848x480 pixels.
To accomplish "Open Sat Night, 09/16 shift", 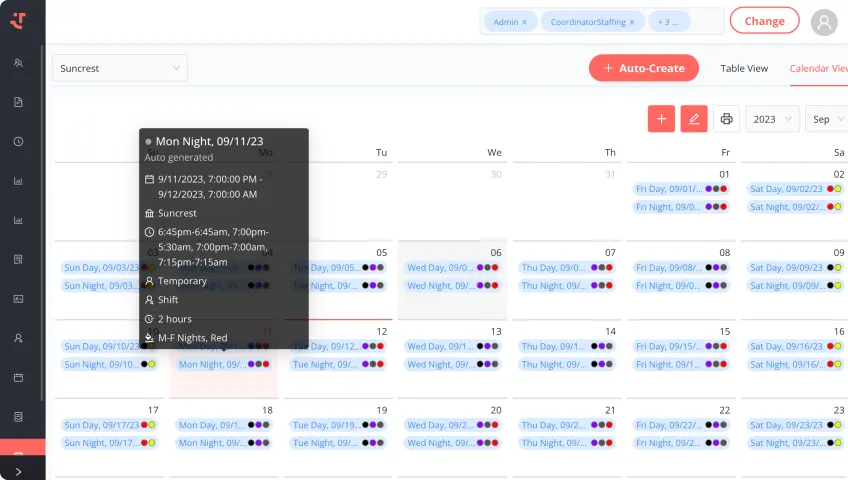I will [x=795, y=364].
